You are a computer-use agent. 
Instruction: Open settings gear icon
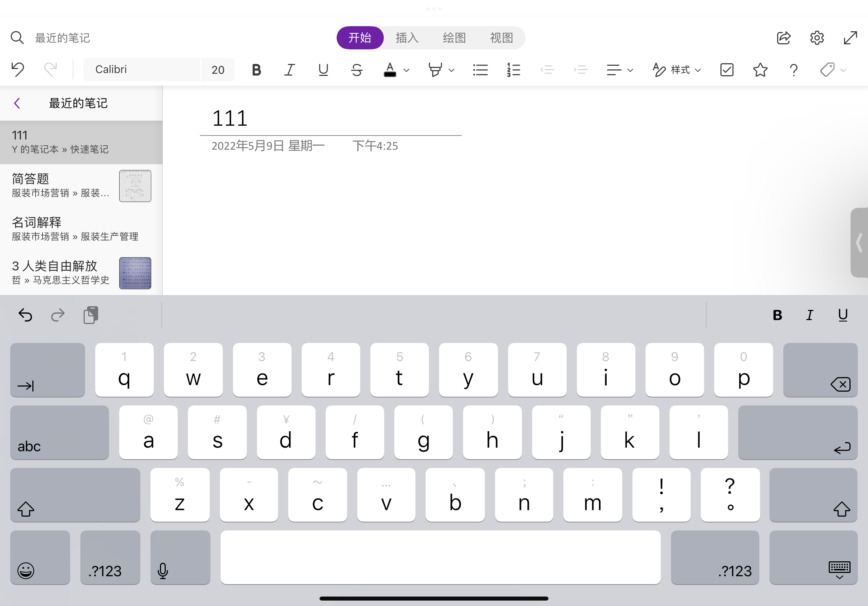[x=817, y=38]
